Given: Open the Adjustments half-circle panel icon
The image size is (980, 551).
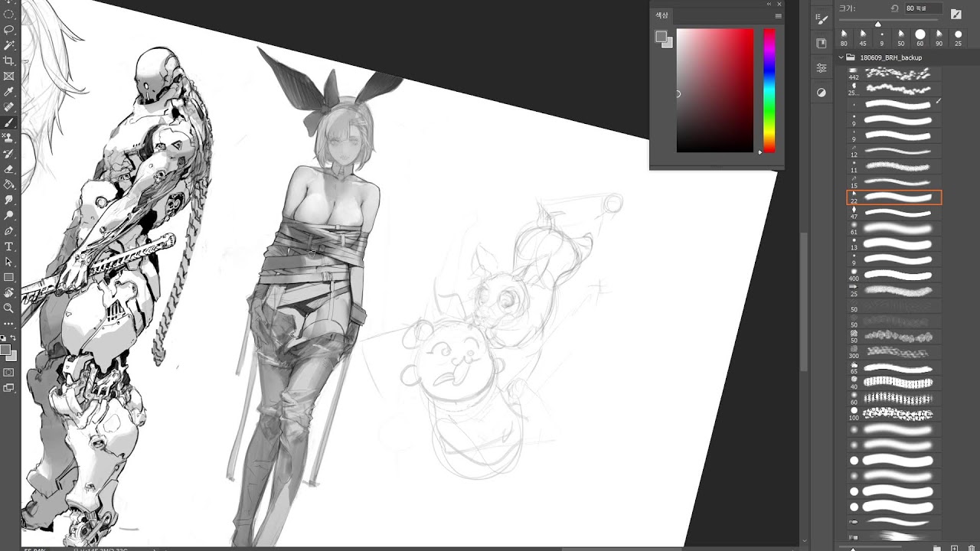Looking at the screenshot, I should pos(822,93).
